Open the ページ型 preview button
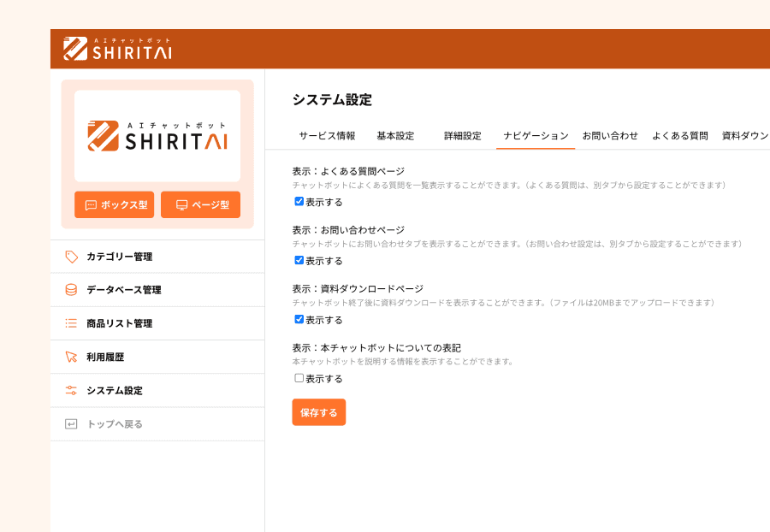Screen dimensions: 770x532 point(201,204)
